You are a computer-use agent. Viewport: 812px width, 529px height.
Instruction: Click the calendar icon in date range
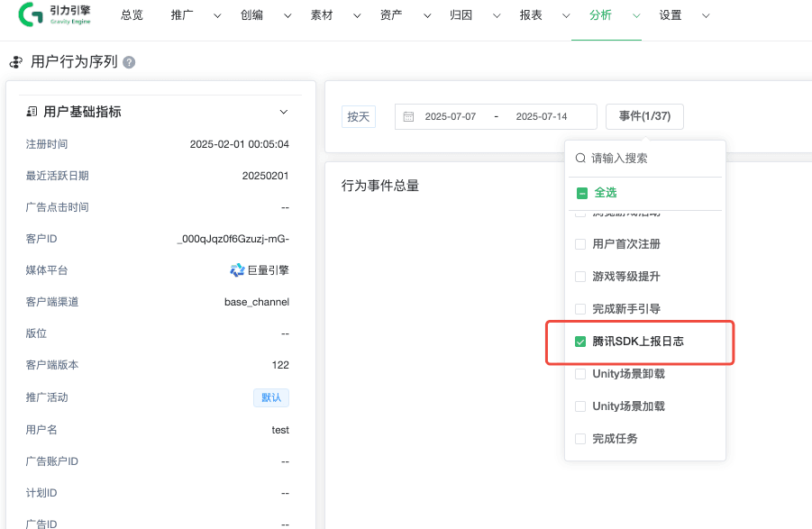tap(408, 116)
